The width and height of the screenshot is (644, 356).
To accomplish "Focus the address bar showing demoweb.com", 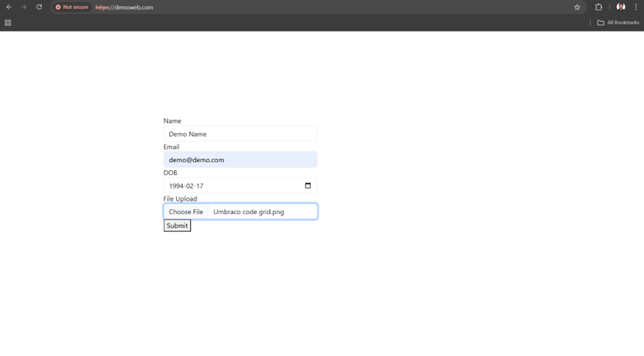I will tap(274, 7).
